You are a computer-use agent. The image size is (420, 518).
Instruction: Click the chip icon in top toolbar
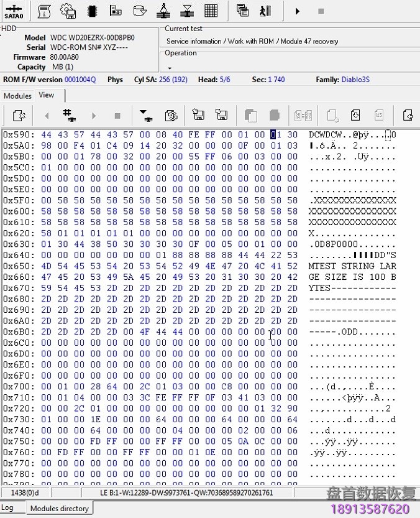(x=91, y=11)
